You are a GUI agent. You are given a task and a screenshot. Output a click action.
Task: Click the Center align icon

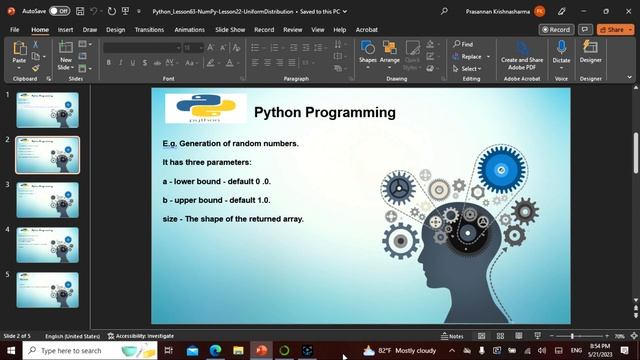tap(267, 63)
